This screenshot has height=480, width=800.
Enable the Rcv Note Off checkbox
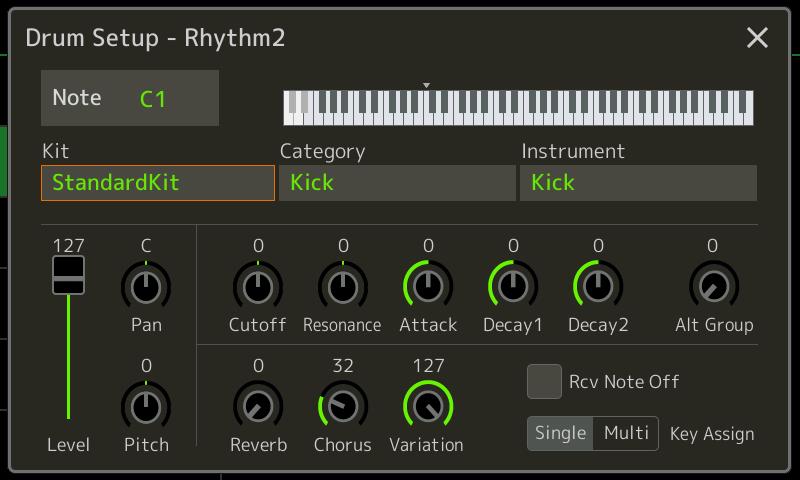[544, 382]
